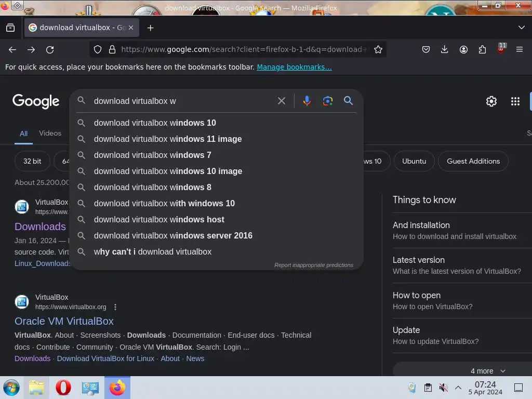Switch to the All results tab
The width and height of the screenshot is (532, 399).
click(x=23, y=134)
